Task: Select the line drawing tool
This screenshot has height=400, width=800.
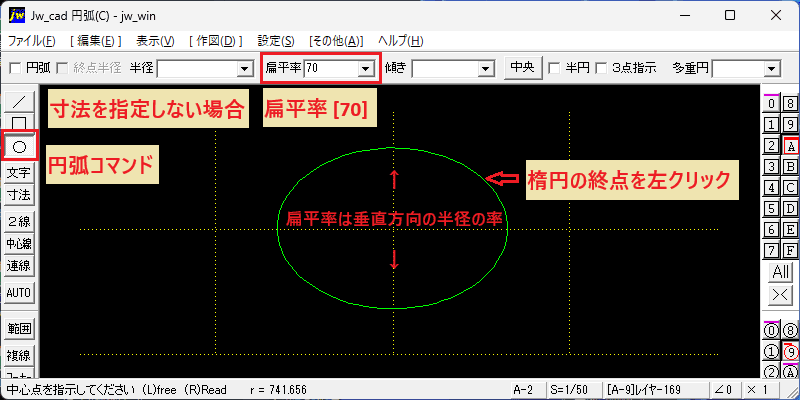Action: [19, 102]
